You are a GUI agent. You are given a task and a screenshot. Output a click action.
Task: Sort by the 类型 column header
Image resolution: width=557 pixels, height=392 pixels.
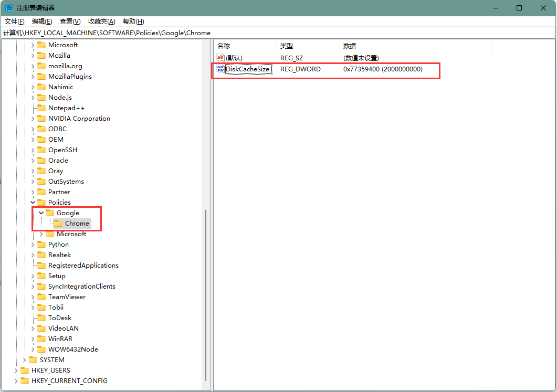tap(308, 46)
